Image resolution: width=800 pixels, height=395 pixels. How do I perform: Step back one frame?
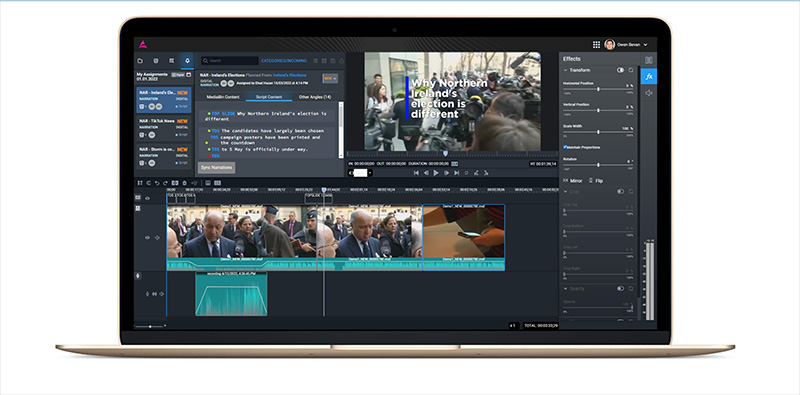pyautogui.click(x=426, y=173)
